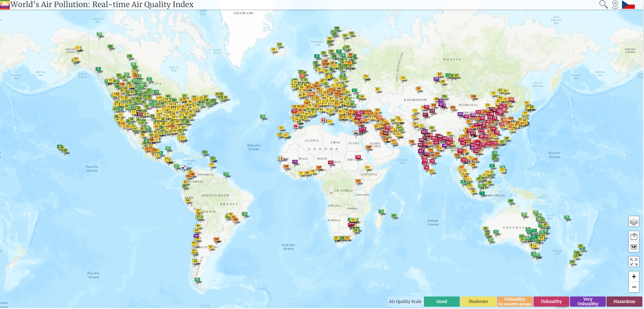
Task: Zoom out with the minus button
Action: click(634, 287)
